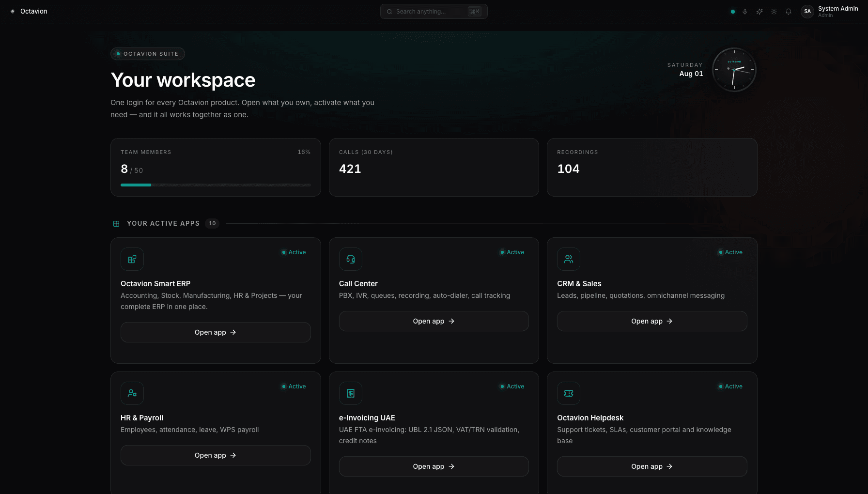Click the Your Active Apps heading
Screen dimensions: 868x494
(x=163, y=223)
